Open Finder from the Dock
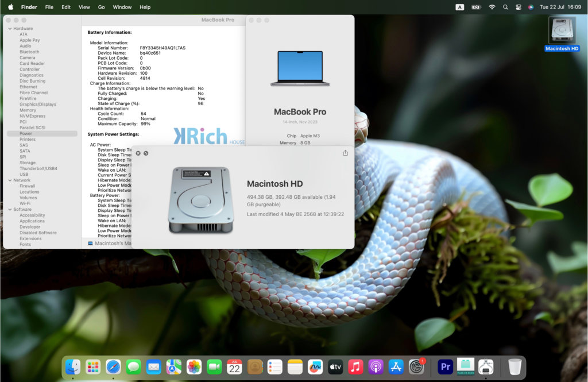588x382 pixels. (73, 366)
